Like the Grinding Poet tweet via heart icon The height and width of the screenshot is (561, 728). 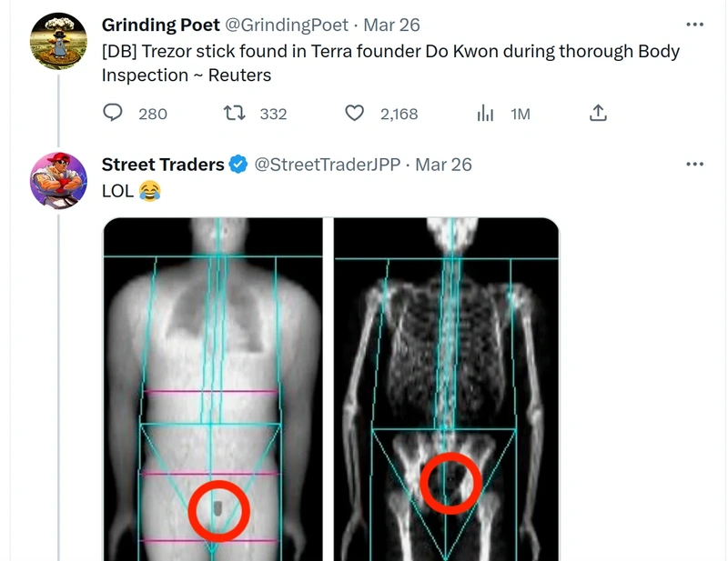(355, 114)
